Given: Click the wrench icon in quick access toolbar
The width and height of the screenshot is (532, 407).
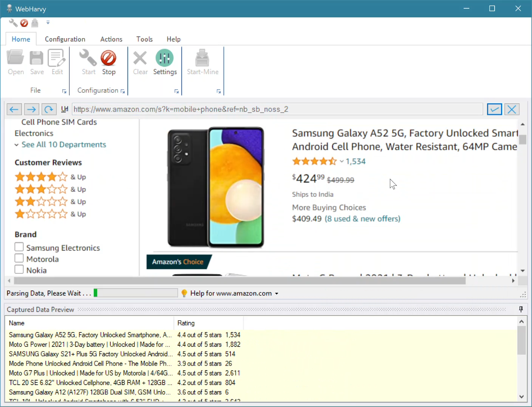Looking at the screenshot, I should point(13,23).
